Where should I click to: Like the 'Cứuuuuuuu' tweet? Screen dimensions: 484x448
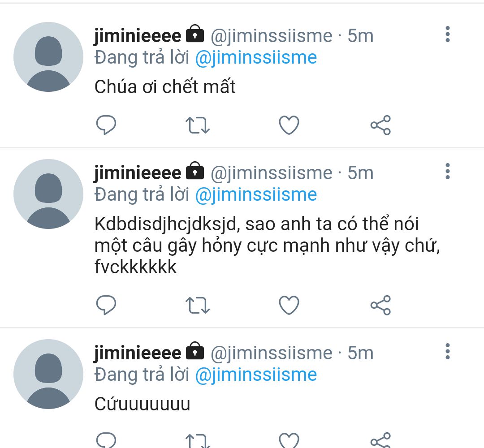(289, 440)
